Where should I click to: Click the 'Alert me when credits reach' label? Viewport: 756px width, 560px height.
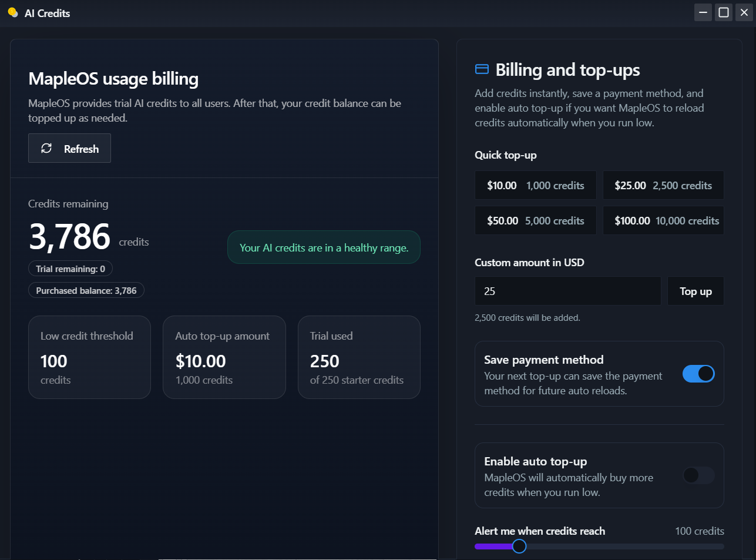pos(540,531)
